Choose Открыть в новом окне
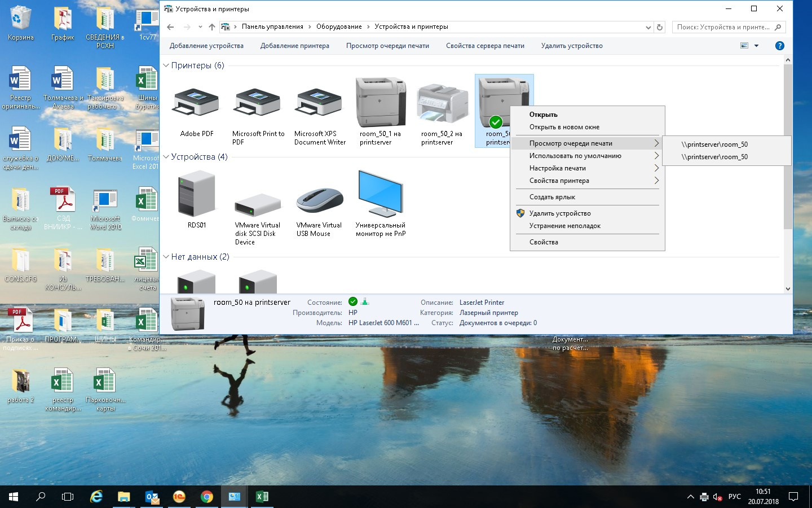The width and height of the screenshot is (812, 508). pos(587,127)
